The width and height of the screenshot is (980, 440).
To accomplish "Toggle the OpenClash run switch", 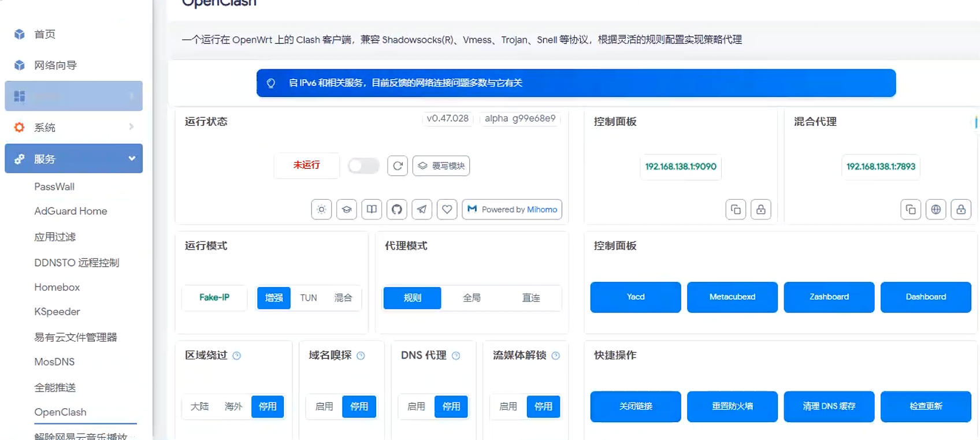I will pos(363,166).
